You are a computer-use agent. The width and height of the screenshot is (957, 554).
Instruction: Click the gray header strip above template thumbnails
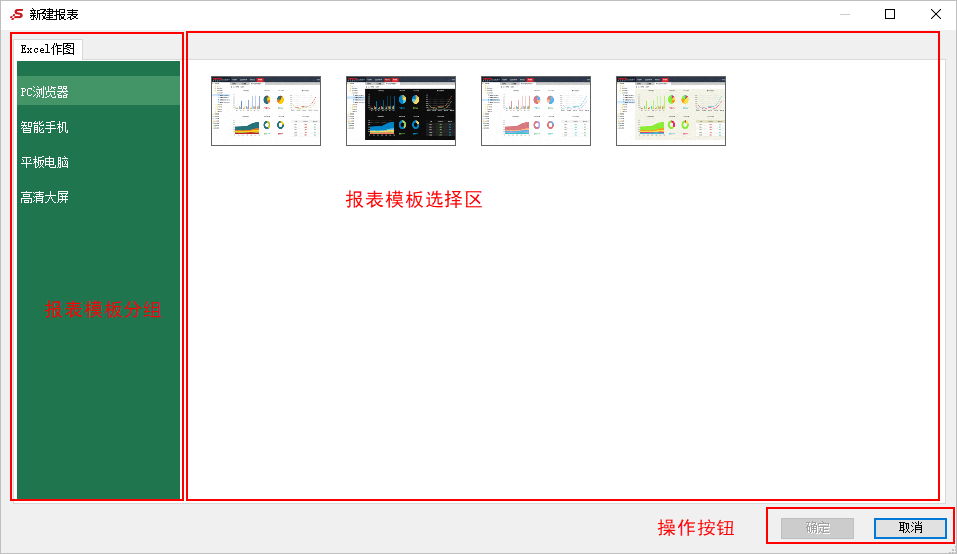pos(562,46)
